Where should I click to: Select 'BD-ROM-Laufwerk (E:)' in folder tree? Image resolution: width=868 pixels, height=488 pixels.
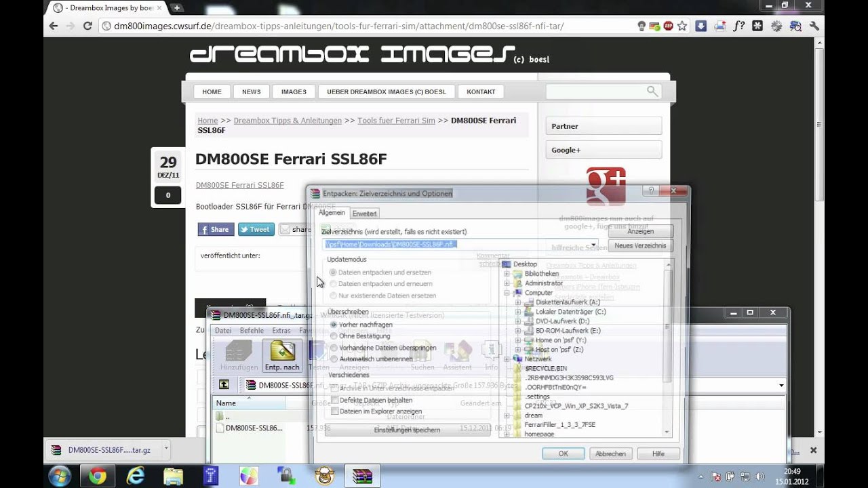(568, 331)
